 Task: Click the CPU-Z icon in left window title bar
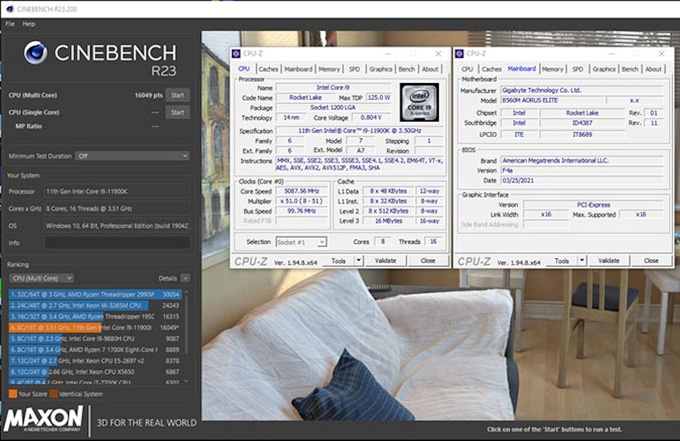236,54
